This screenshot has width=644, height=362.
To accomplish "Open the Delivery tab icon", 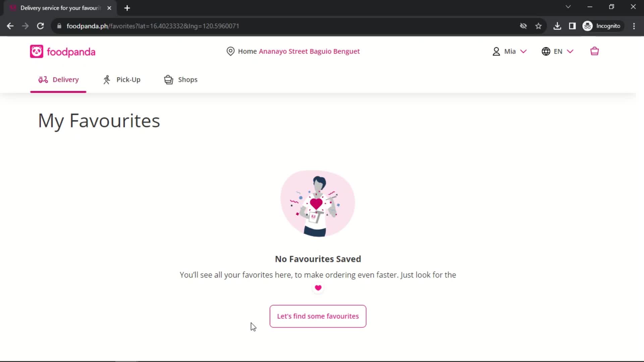I will click(43, 79).
